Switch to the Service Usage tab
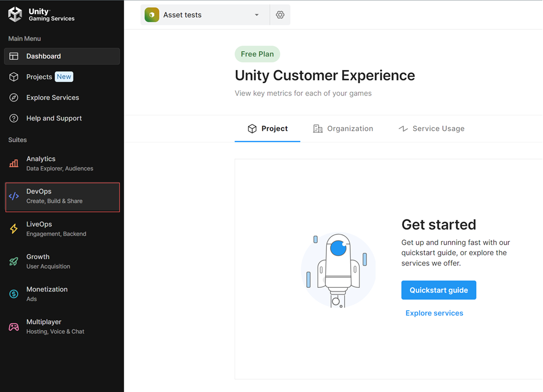Viewport: 543px width, 392px height. pos(432,129)
